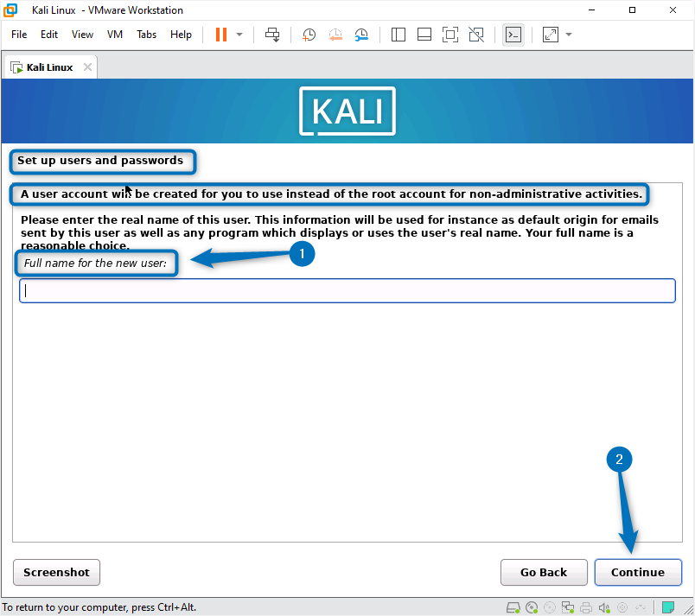Click the CD/DVD device status icon
Viewport: 695px width, 616px height.
point(532,606)
